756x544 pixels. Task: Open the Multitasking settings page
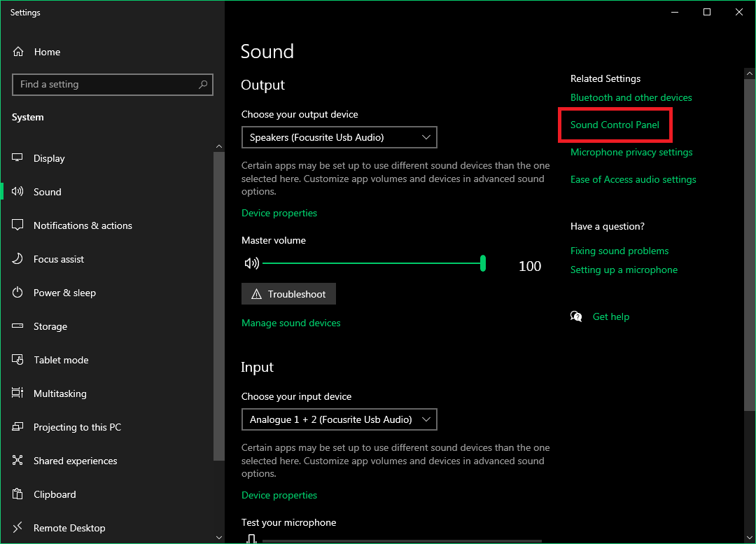[x=60, y=393]
